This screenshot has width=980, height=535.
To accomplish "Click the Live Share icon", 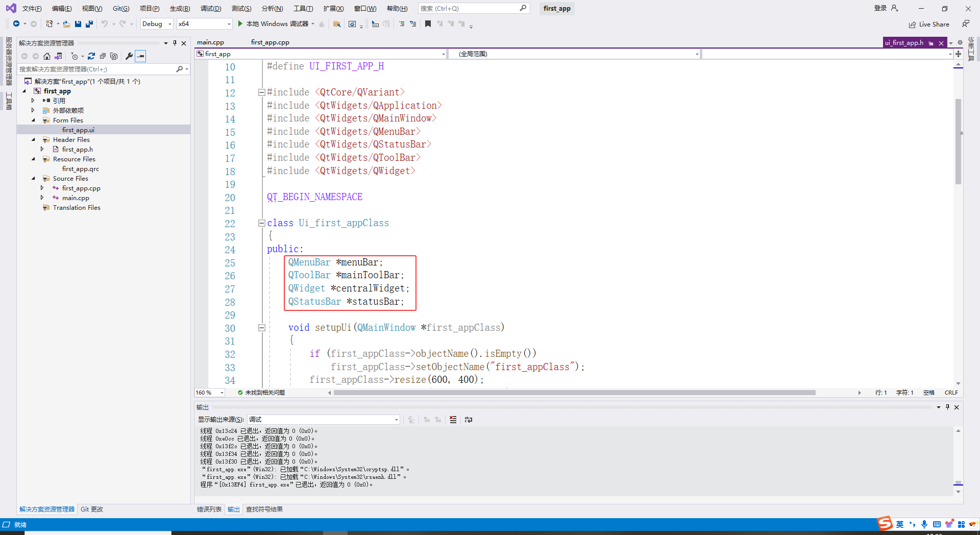I will (912, 25).
